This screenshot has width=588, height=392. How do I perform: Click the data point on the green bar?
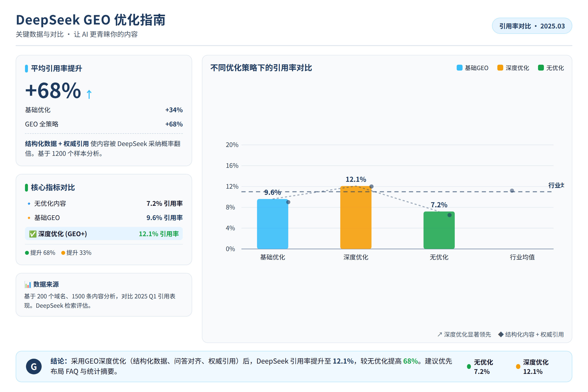point(450,215)
